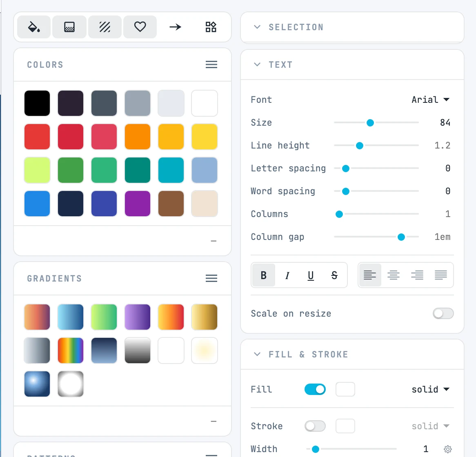This screenshot has height=457, width=476.
Task: Turn on the Stroke toggle
Action: tap(315, 426)
